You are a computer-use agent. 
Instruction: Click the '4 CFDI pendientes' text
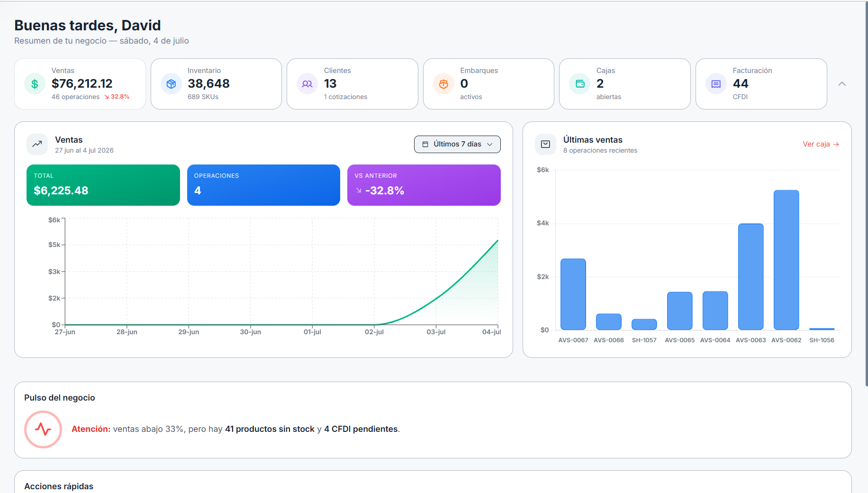point(361,429)
